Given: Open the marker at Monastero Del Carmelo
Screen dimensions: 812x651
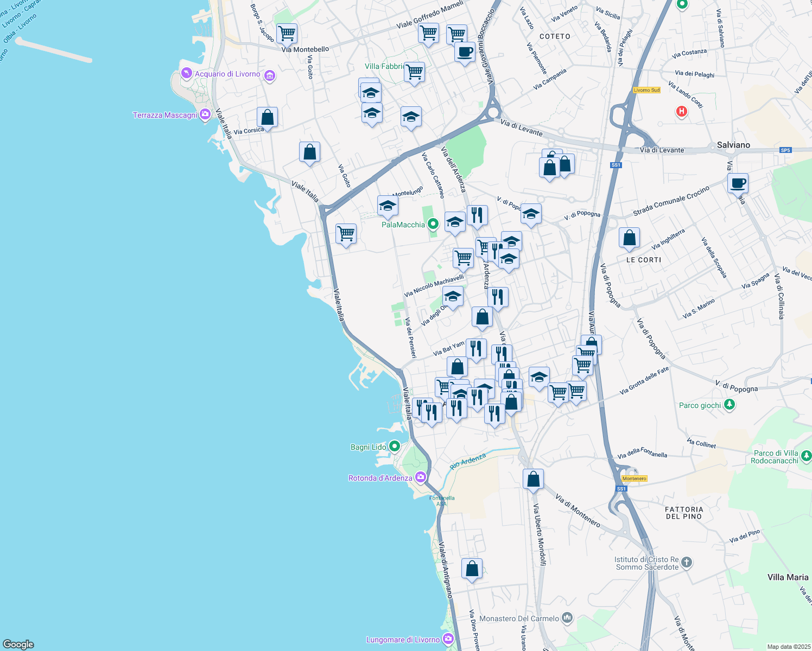Looking at the screenshot, I should click(567, 617).
